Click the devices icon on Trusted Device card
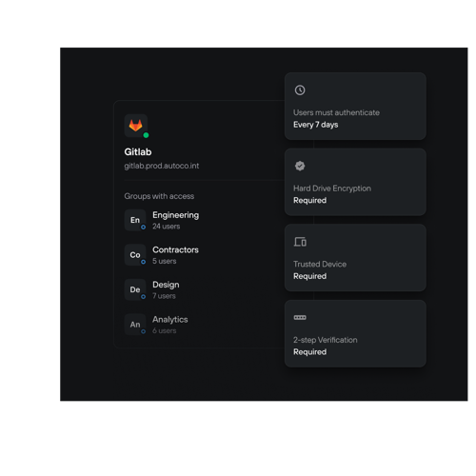 [300, 242]
